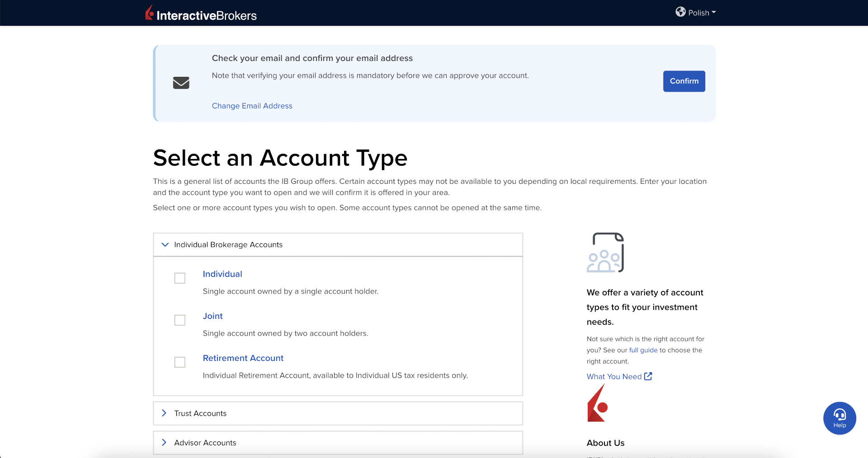Expand the Advisor Accounts section
Image resolution: width=868 pixels, height=458 pixels.
coord(205,443)
